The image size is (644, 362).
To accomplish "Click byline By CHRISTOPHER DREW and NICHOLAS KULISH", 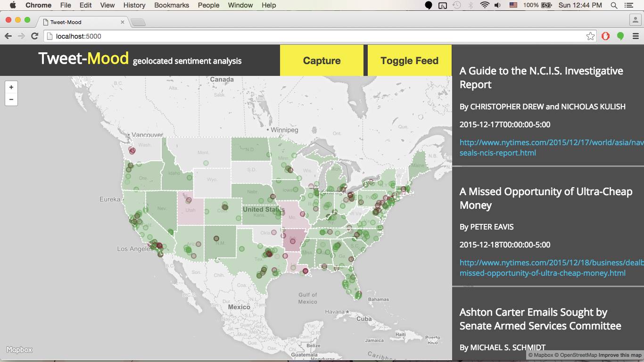I will coord(543,107).
